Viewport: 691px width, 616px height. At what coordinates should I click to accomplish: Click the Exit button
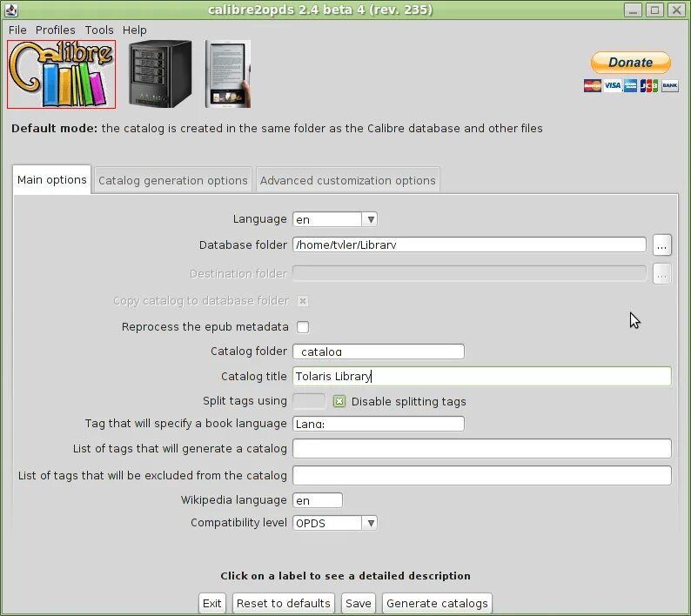point(212,603)
